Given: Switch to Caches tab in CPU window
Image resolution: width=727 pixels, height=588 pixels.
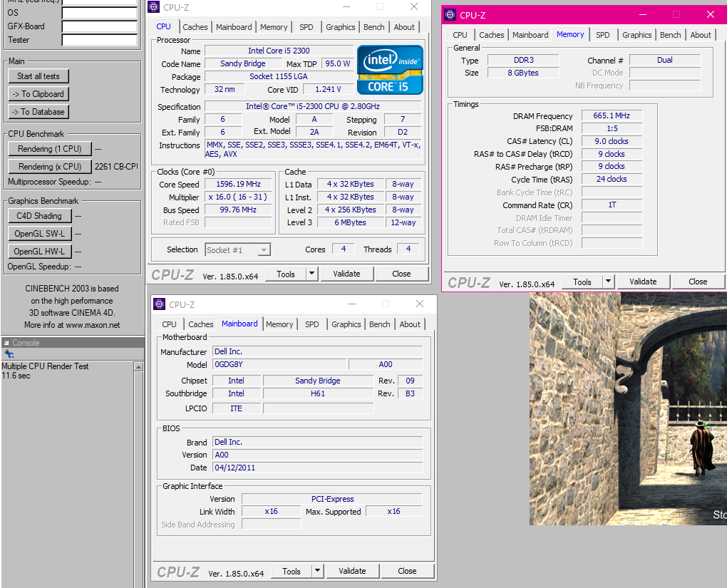Looking at the screenshot, I should click(195, 27).
